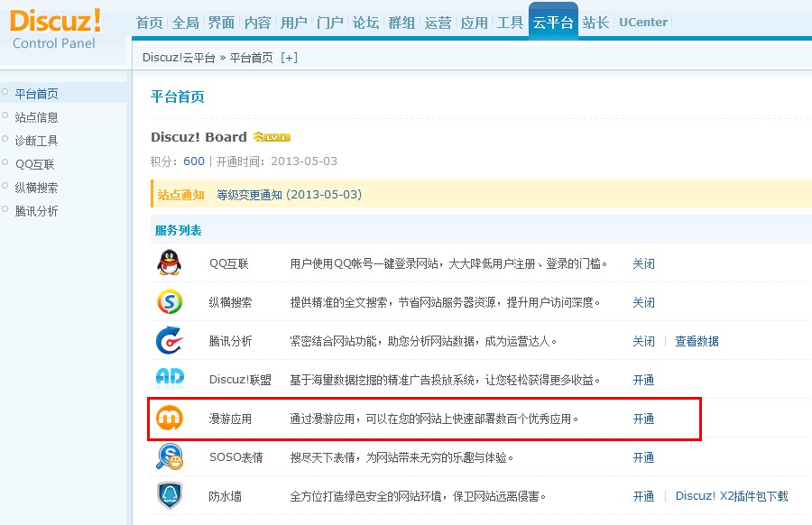The height and width of the screenshot is (525, 812).
Task: Click the 纵横搜索 S logo icon
Action: (x=170, y=301)
